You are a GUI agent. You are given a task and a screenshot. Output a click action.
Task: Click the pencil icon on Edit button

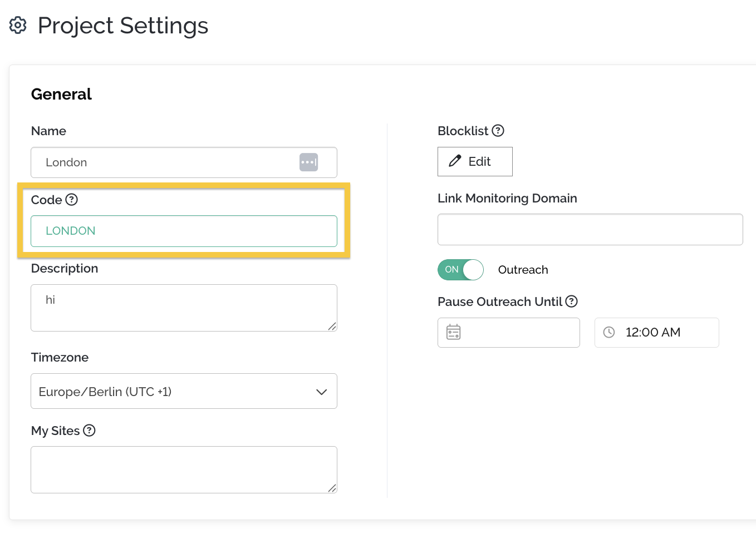tap(455, 161)
